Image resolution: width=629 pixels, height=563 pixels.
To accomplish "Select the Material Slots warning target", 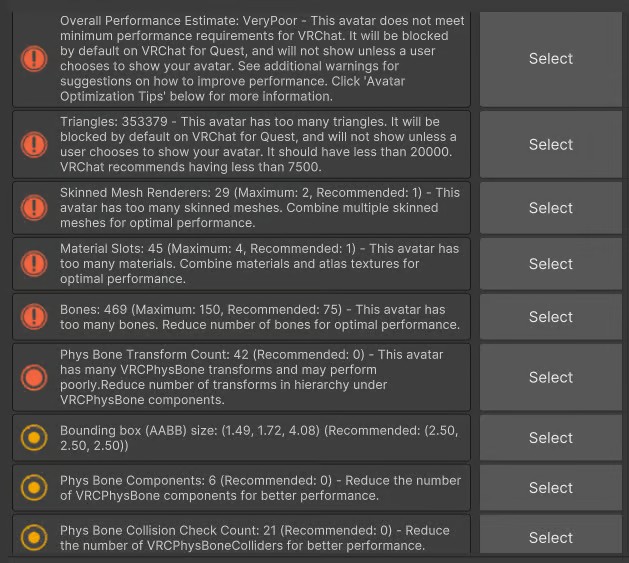I will [x=551, y=264].
